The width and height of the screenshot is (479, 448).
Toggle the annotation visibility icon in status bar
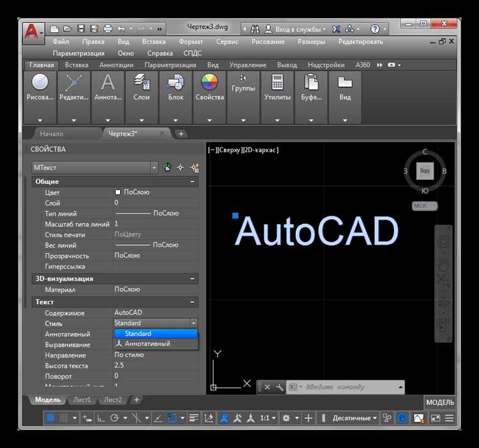(x=224, y=418)
